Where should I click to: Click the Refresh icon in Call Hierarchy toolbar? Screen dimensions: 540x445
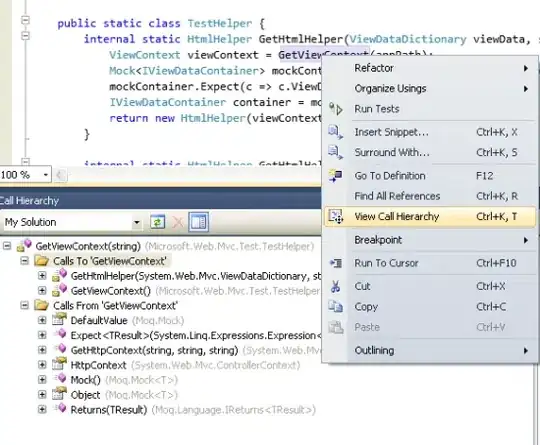click(x=157, y=222)
